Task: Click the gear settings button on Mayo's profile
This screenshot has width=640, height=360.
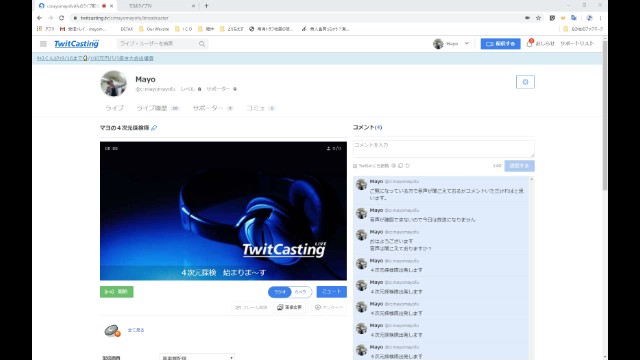Action: click(525, 82)
